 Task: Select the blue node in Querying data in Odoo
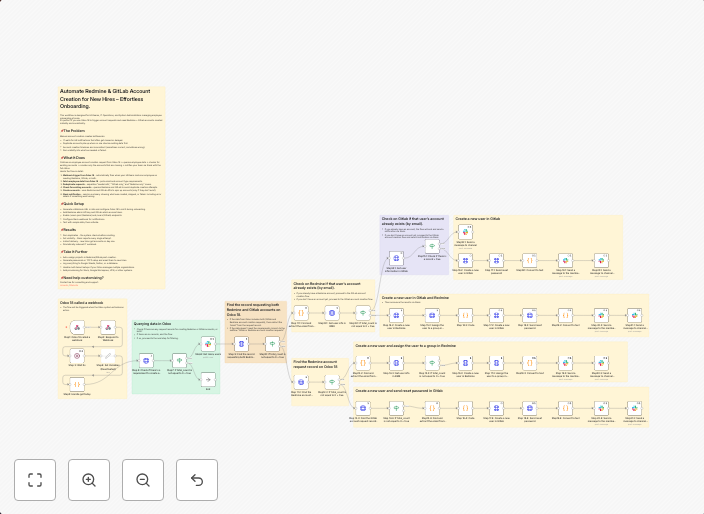[x=146, y=360]
